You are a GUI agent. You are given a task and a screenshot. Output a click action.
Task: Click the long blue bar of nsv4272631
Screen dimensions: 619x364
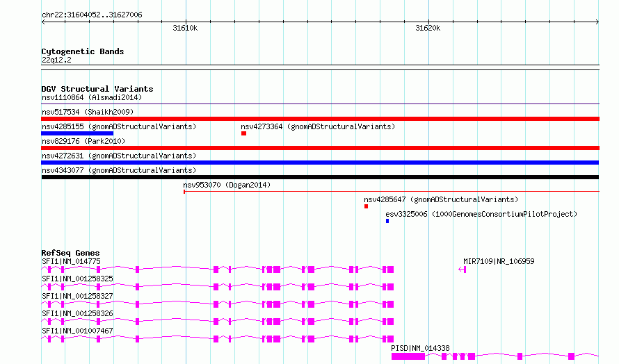320,163
